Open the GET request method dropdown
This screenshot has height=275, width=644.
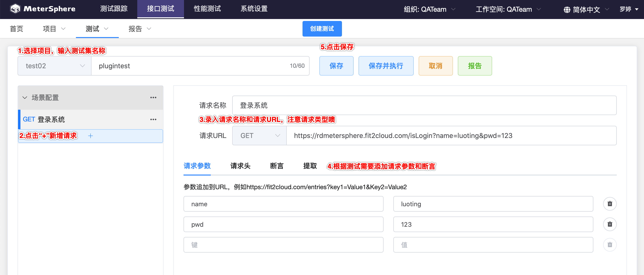[259, 136]
